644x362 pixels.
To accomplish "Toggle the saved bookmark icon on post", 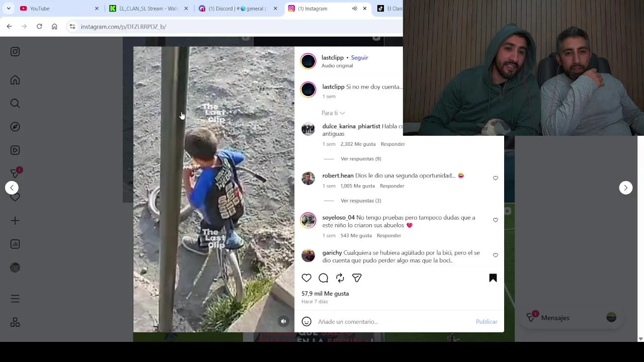I will tap(493, 278).
